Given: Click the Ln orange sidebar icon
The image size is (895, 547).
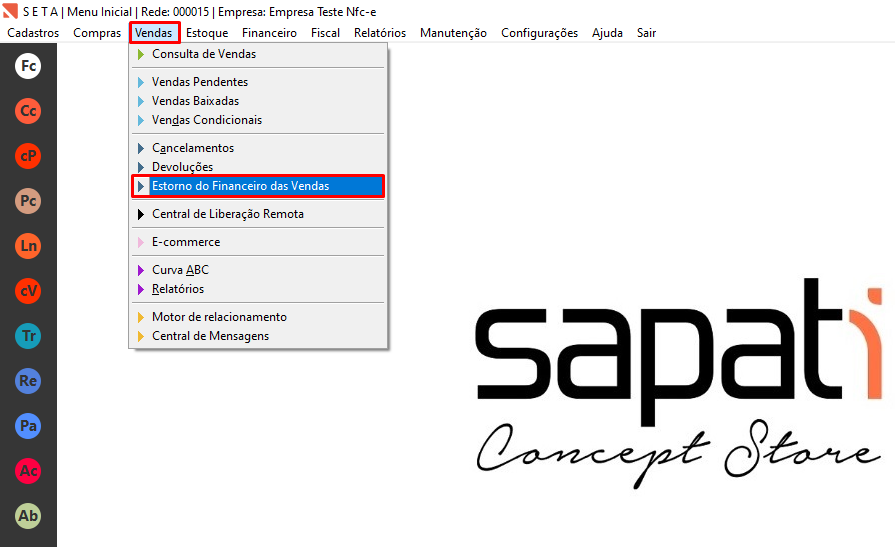Looking at the screenshot, I should [28, 246].
